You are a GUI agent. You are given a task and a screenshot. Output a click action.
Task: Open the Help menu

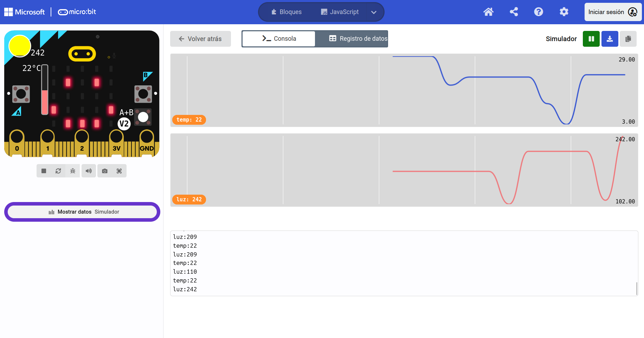539,12
